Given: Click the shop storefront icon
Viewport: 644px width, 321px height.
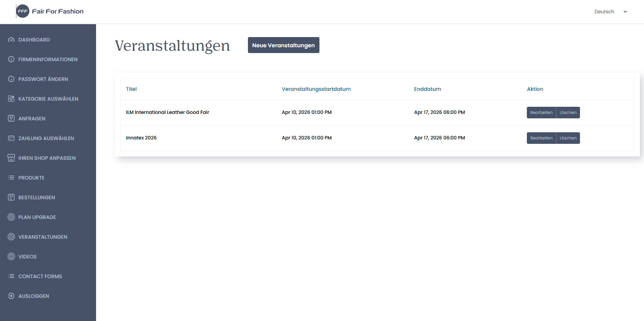Looking at the screenshot, I should point(11,158).
